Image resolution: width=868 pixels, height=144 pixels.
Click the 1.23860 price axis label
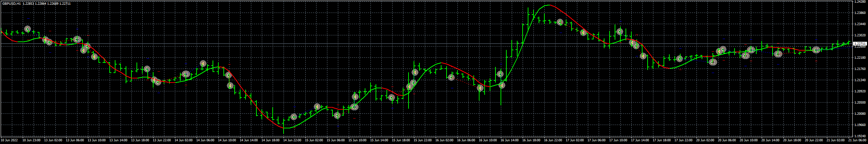tap(860, 13)
